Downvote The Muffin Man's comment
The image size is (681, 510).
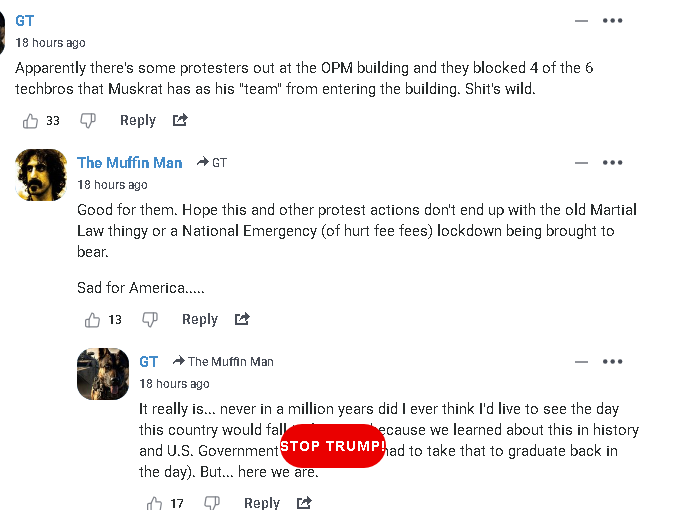coord(150,320)
